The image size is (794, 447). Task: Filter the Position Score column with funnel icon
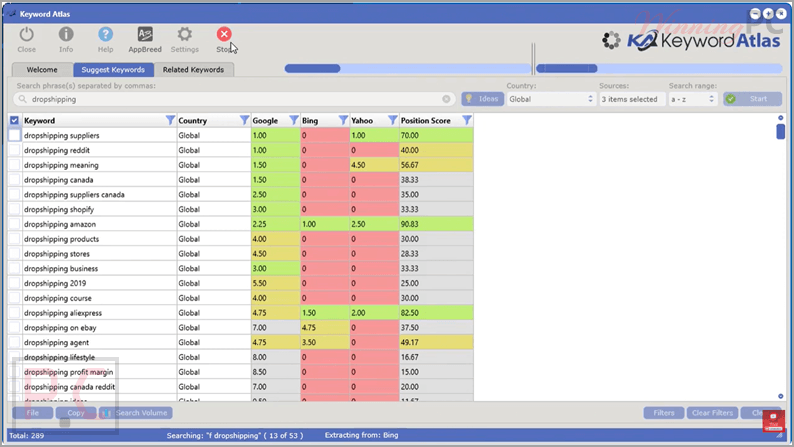tap(467, 120)
